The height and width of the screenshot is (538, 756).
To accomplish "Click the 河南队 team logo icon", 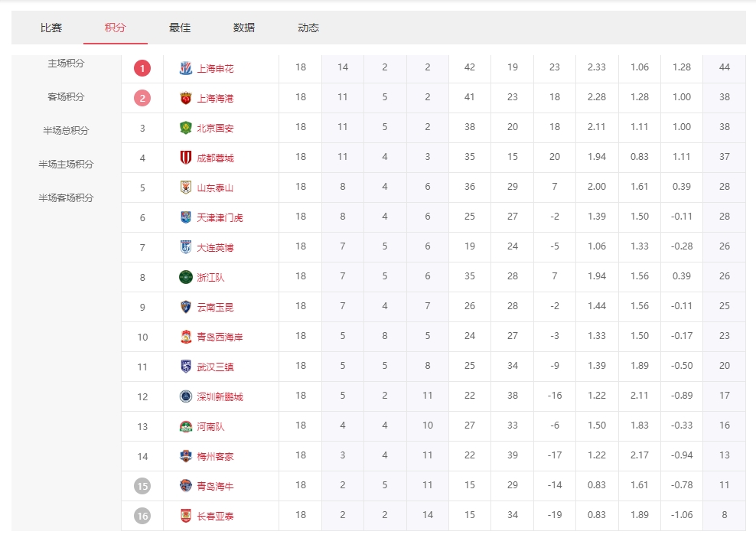I will (x=185, y=426).
